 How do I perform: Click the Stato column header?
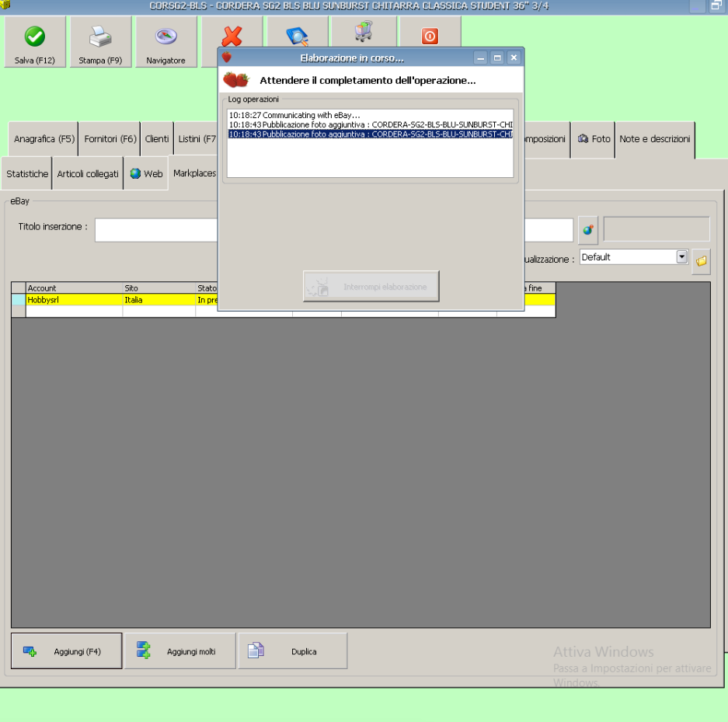(x=207, y=288)
